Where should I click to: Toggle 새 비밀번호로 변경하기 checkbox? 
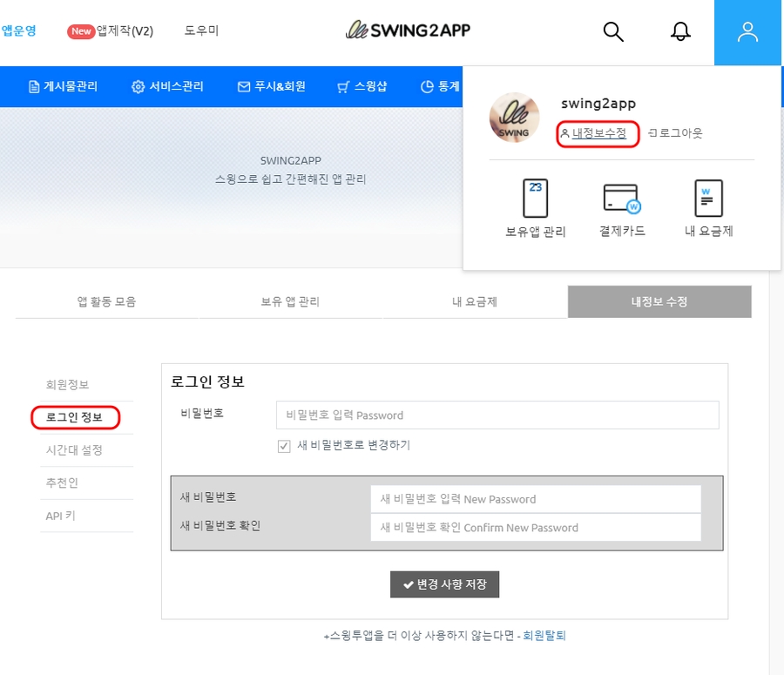tap(284, 446)
